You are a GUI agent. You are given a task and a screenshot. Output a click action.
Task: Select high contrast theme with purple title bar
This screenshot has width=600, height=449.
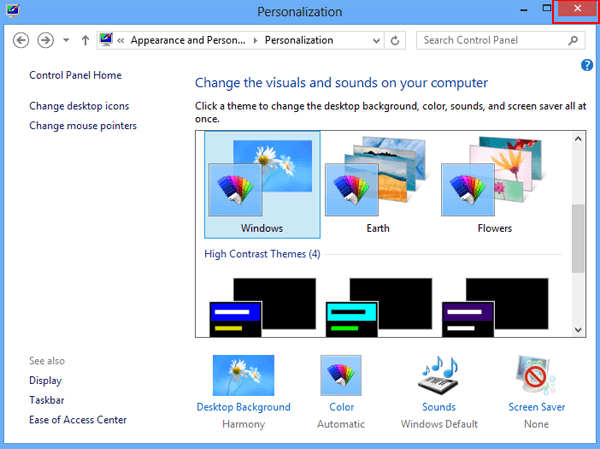[495, 307]
